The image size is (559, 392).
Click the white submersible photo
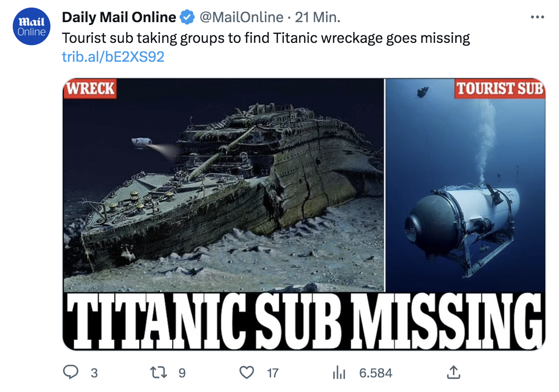tap(464, 221)
